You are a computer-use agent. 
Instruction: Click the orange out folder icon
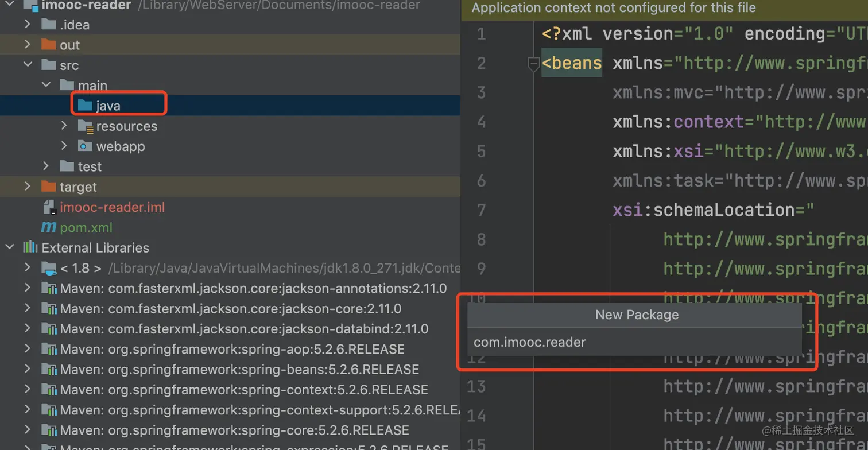(x=49, y=45)
